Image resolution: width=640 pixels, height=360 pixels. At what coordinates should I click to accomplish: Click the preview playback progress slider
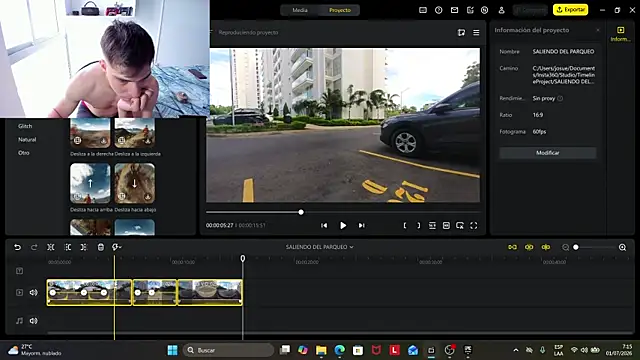tap(343, 212)
